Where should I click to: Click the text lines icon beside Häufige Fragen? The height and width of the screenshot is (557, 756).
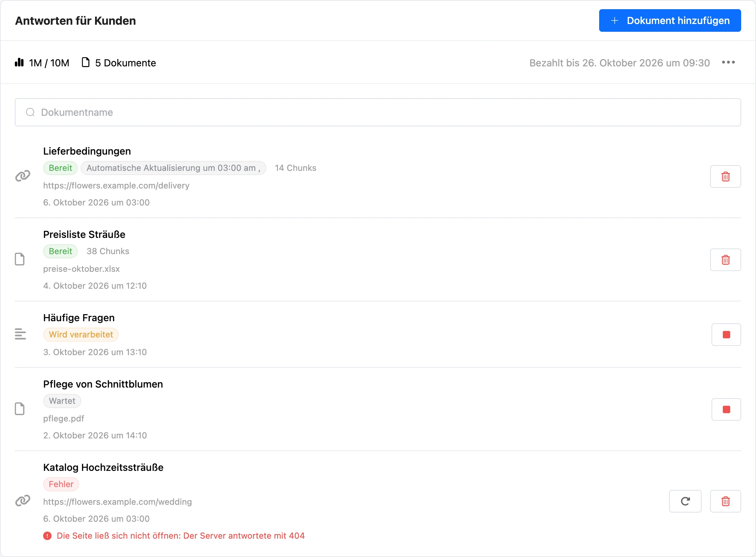click(20, 334)
